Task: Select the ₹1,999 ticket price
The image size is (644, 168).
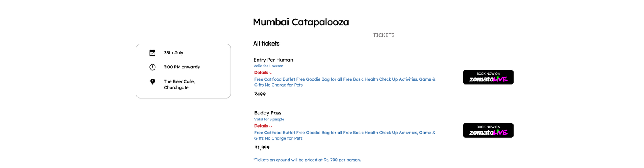Action: click(262, 148)
